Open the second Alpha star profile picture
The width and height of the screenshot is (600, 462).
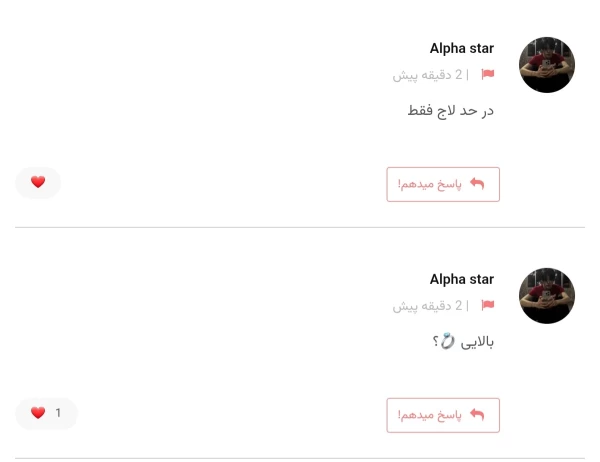pos(547,296)
